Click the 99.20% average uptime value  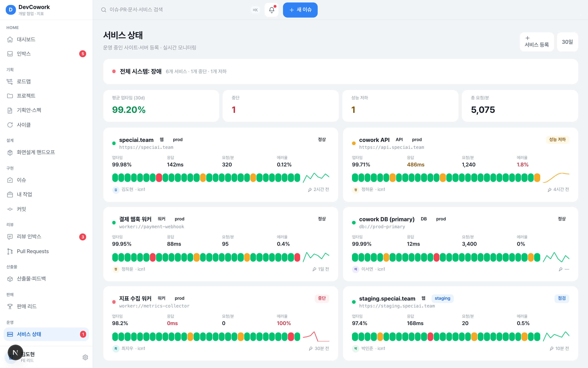click(129, 110)
